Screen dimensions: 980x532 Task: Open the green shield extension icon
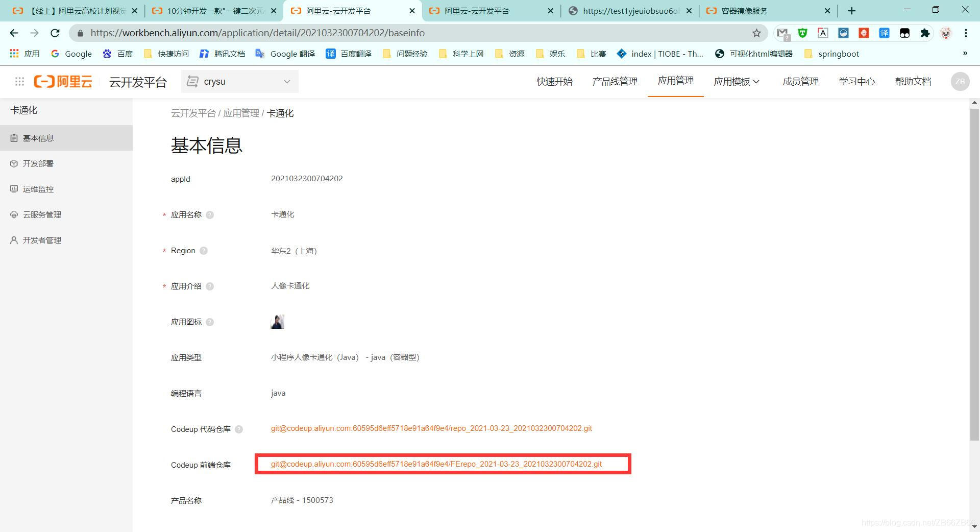(x=802, y=33)
